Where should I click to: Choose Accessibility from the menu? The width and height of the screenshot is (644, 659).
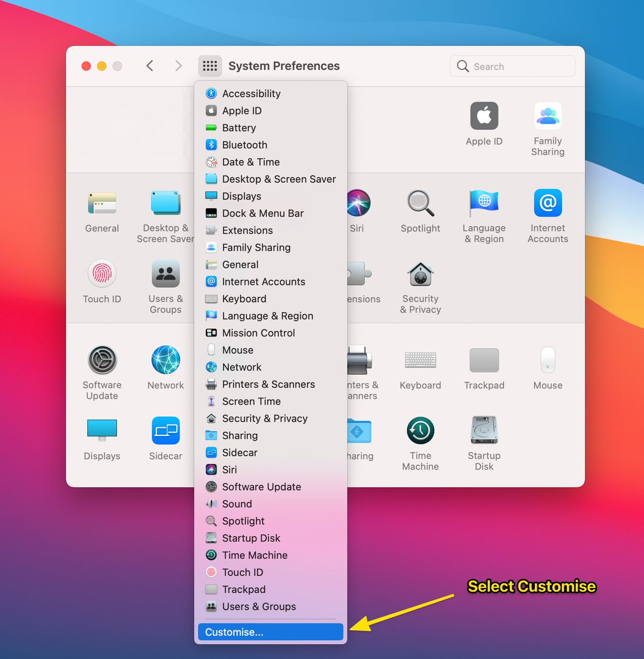tap(271, 93)
